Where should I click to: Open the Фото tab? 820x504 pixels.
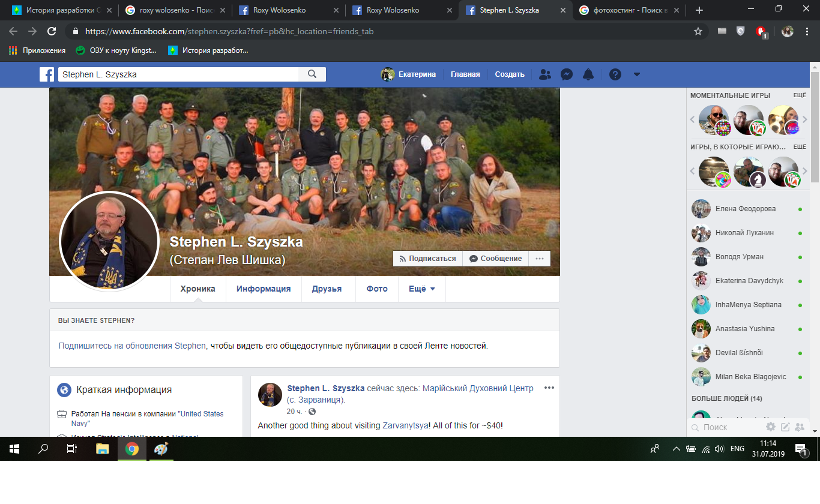tap(377, 289)
